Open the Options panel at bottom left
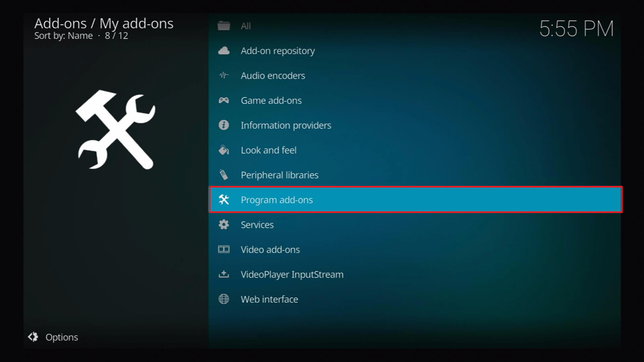Viewport: 644px width, 362px height. click(x=53, y=337)
